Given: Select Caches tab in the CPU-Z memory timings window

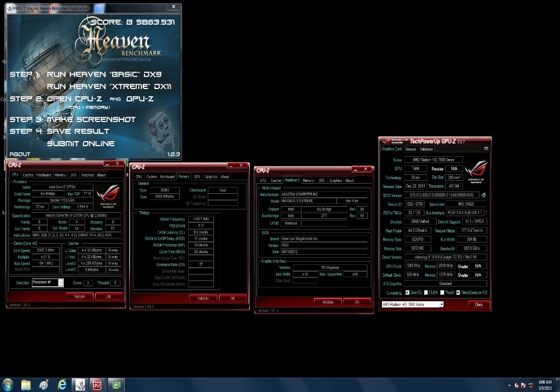Looking at the screenshot, I should click(x=151, y=177).
